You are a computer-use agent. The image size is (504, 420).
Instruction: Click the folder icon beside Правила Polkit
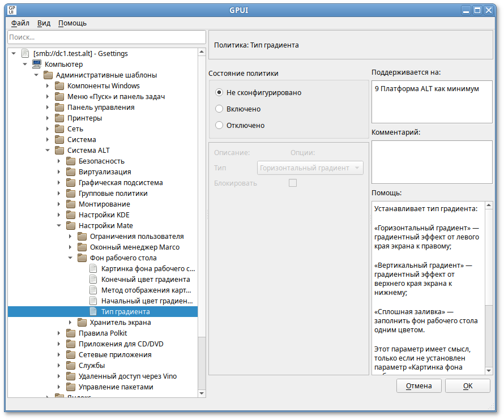pyautogui.click(x=71, y=333)
